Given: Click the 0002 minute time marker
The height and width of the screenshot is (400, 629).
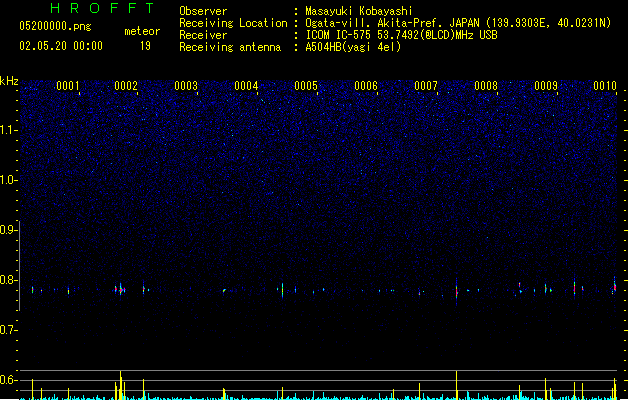Looking at the screenshot, I should 126,86.
